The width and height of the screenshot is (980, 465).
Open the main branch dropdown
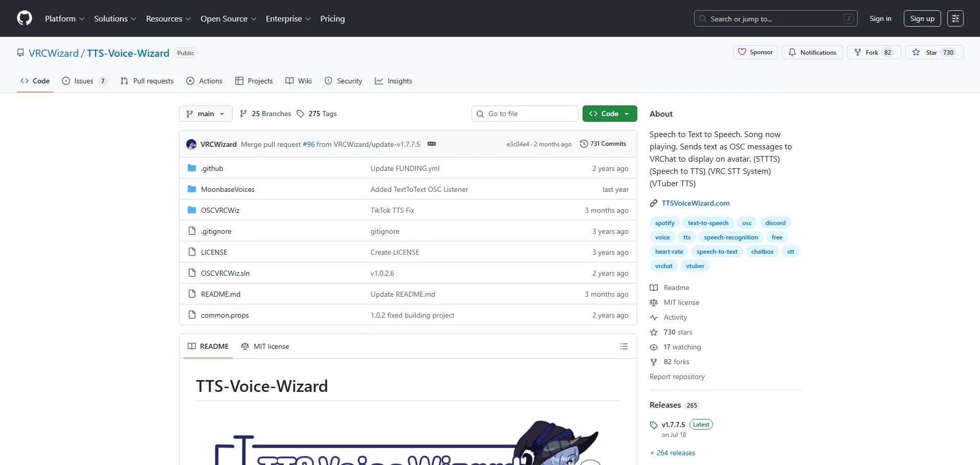pyautogui.click(x=206, y=114)
